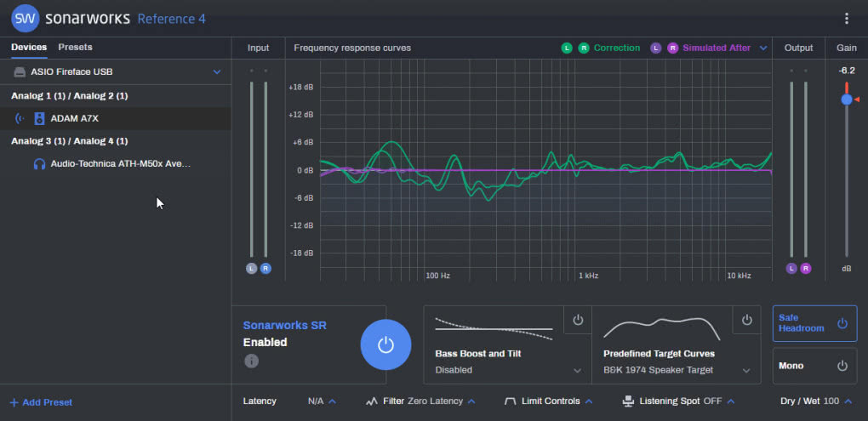Click the Predefined Target Curves graphic
This screenshot has height=421, width=868.
tap(661, 328)
